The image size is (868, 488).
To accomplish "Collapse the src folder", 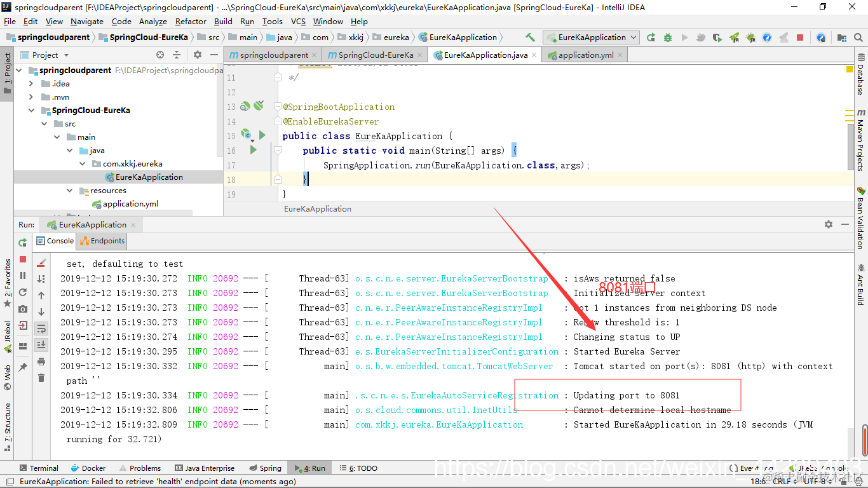I will pos(44,123).
